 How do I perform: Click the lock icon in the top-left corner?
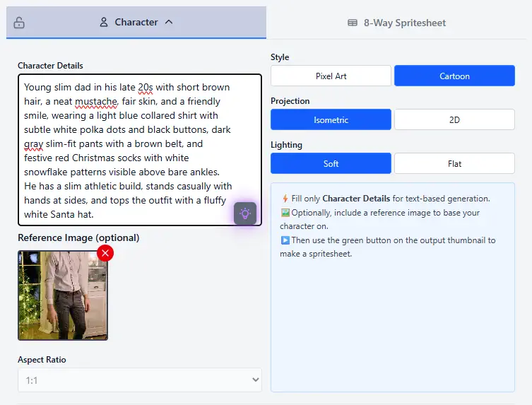(19, 23)
